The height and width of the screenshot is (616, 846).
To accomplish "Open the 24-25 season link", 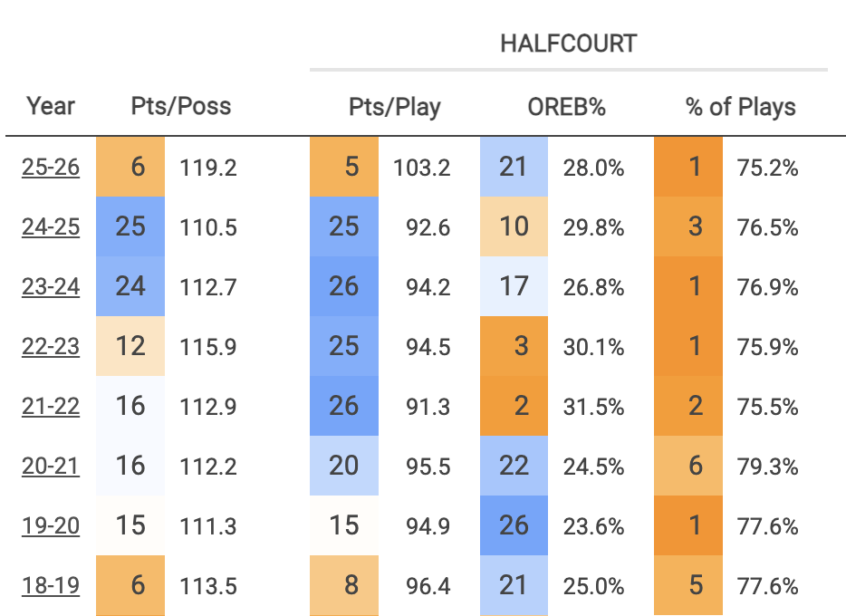I will coord(51,226).
